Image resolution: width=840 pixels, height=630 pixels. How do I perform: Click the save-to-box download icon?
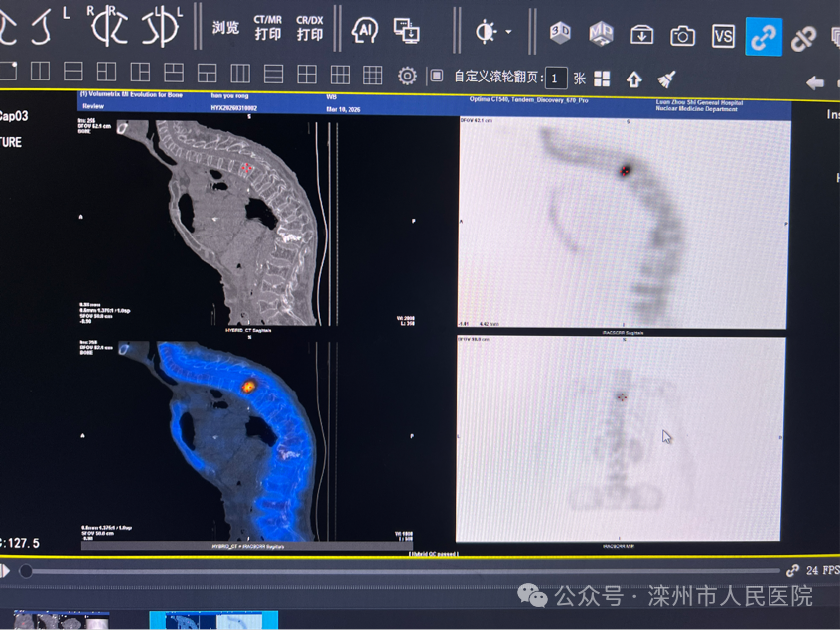641,36
